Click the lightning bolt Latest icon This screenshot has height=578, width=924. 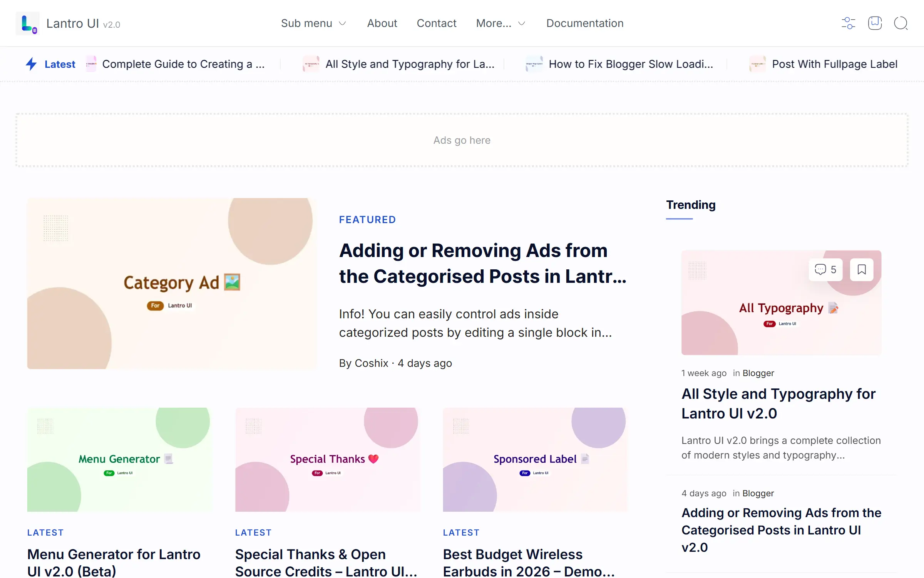click(31, 64)
